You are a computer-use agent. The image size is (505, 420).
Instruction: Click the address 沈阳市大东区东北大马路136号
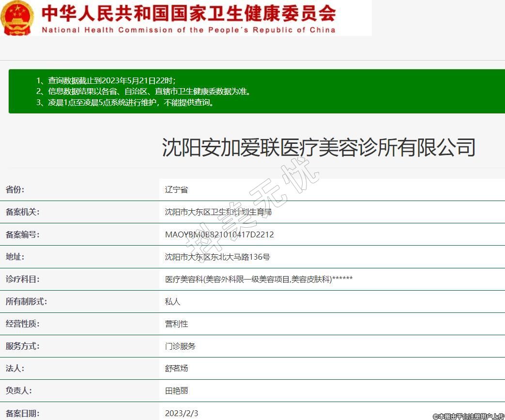point(217,257)
